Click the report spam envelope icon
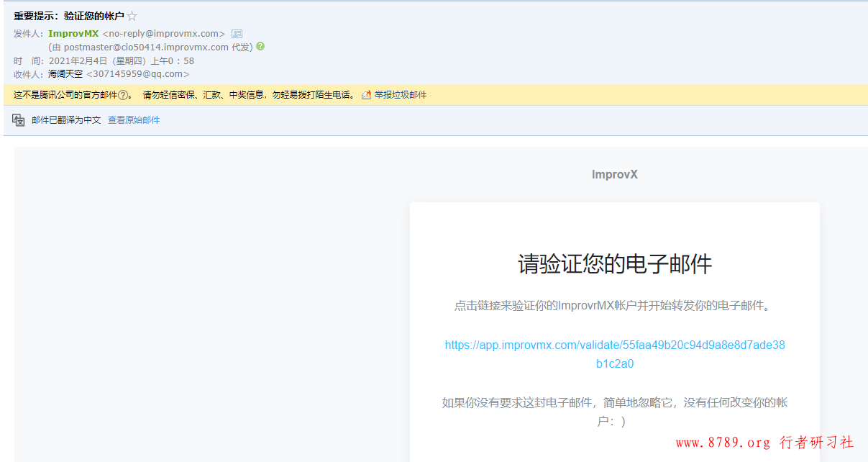The image size is (868, 462). click(x=366, y=95)
